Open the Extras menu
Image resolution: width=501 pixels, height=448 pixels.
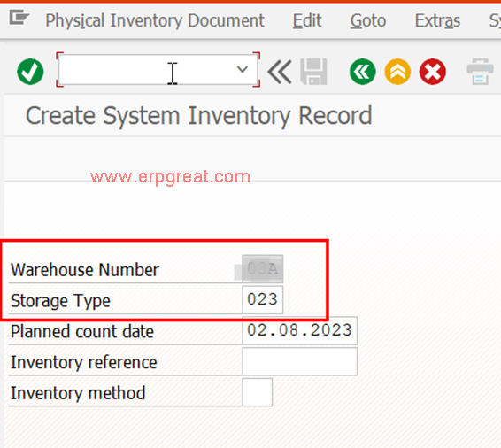tap(437, 20)
